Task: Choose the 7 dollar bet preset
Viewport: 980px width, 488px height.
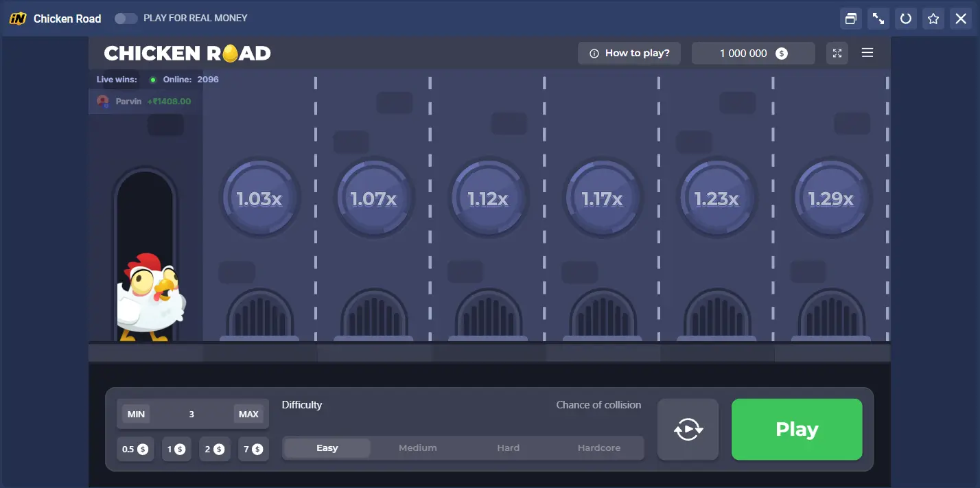Action: click(253, 449)
